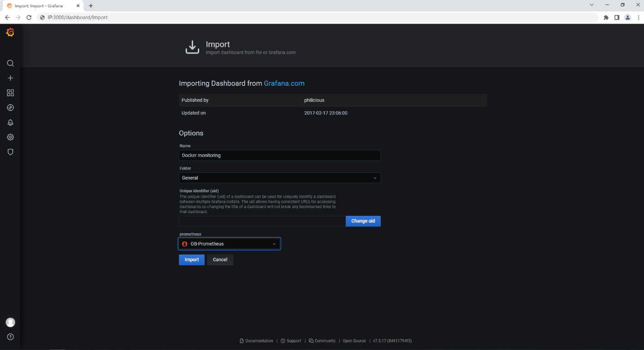Open the browser extensions puzzle icon

pos(606,17)
